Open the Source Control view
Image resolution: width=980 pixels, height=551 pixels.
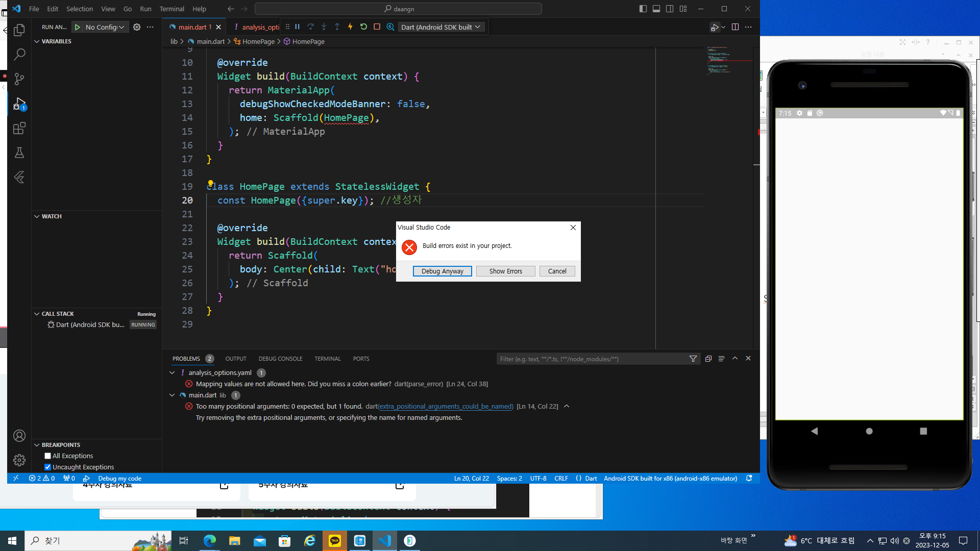[19, 79]
